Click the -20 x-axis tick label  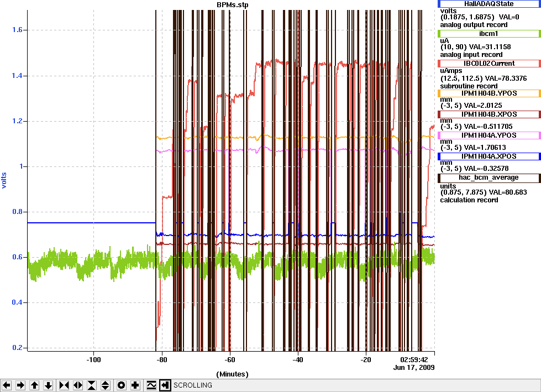tap(366, 359)
